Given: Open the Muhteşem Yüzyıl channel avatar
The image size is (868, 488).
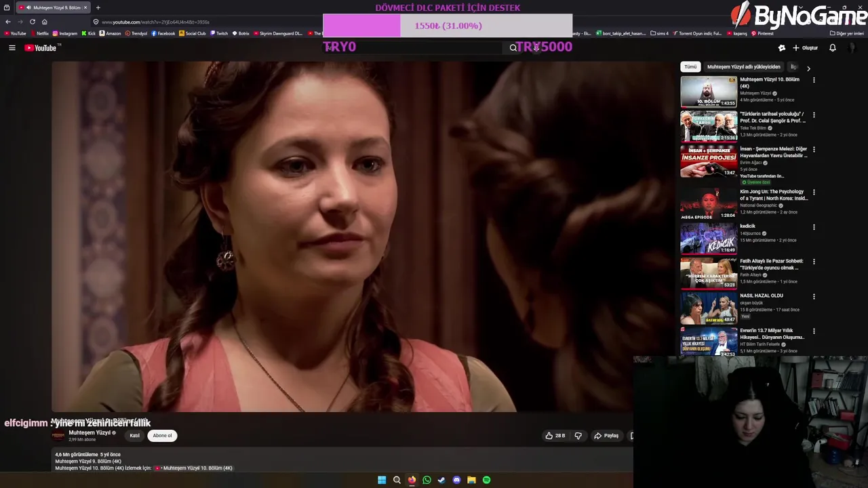Looking at the screenshot, I should [x=59, y=436].
